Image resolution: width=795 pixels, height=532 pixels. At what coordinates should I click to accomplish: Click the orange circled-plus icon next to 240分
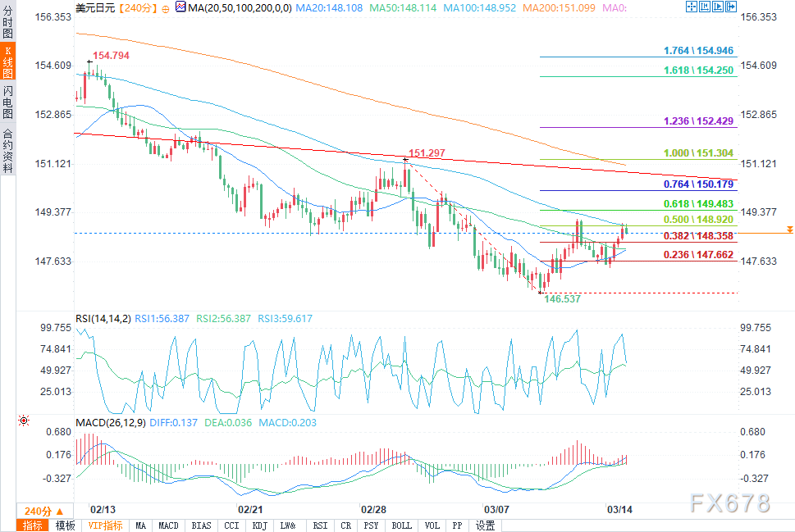tap(166, 9)
